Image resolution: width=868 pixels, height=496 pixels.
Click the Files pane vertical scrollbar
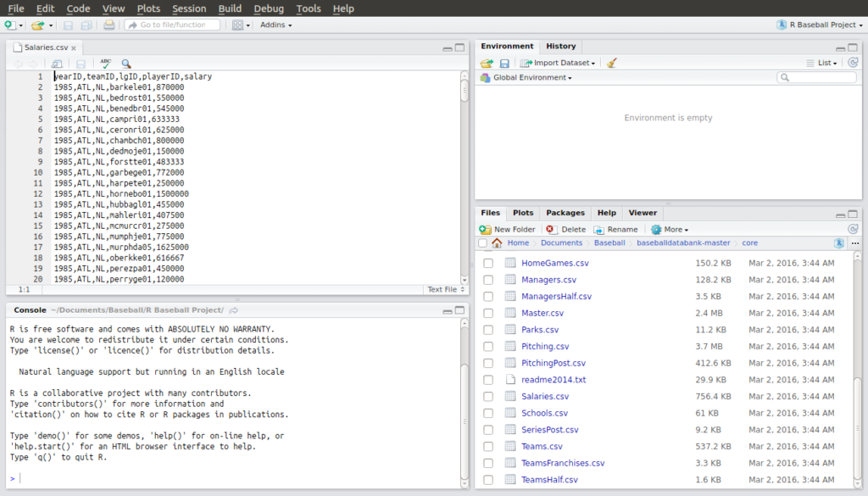tap(858, 370)
